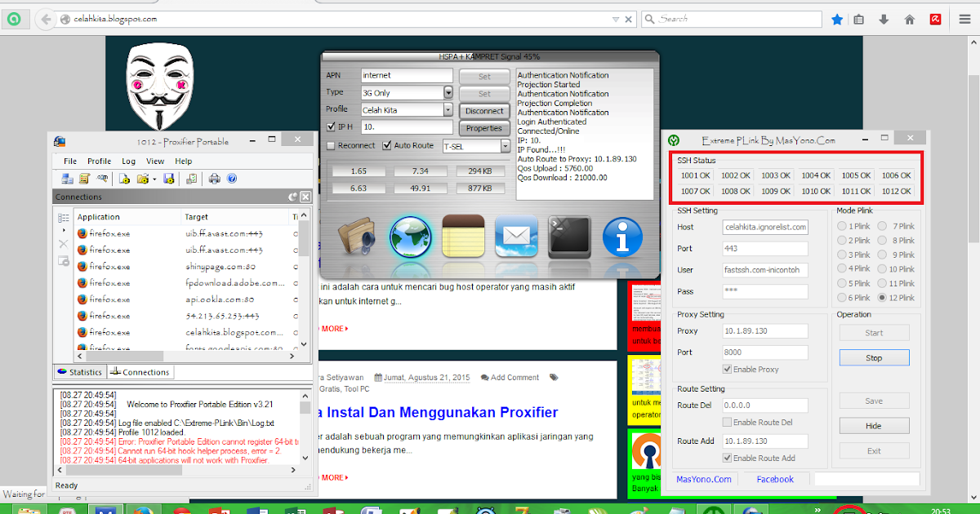Open Proxifier Profile menu
The image size is (980, 514).
coord(100,162)
